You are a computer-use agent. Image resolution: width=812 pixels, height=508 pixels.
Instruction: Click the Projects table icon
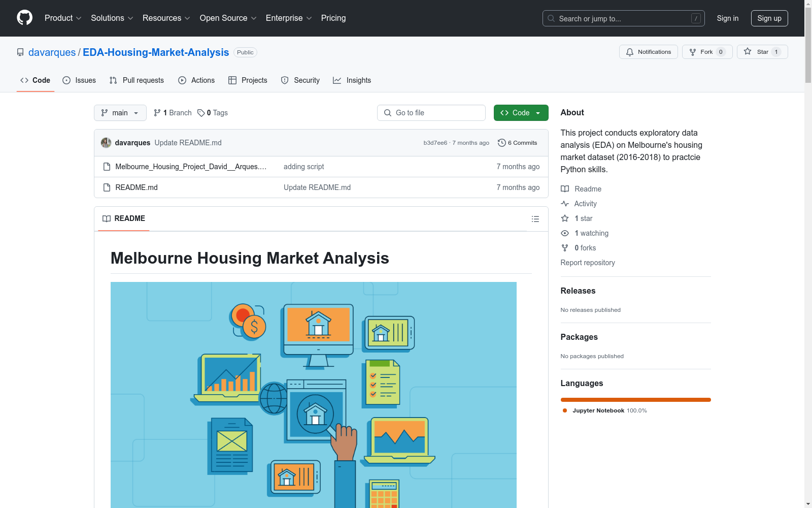point(232,80)
